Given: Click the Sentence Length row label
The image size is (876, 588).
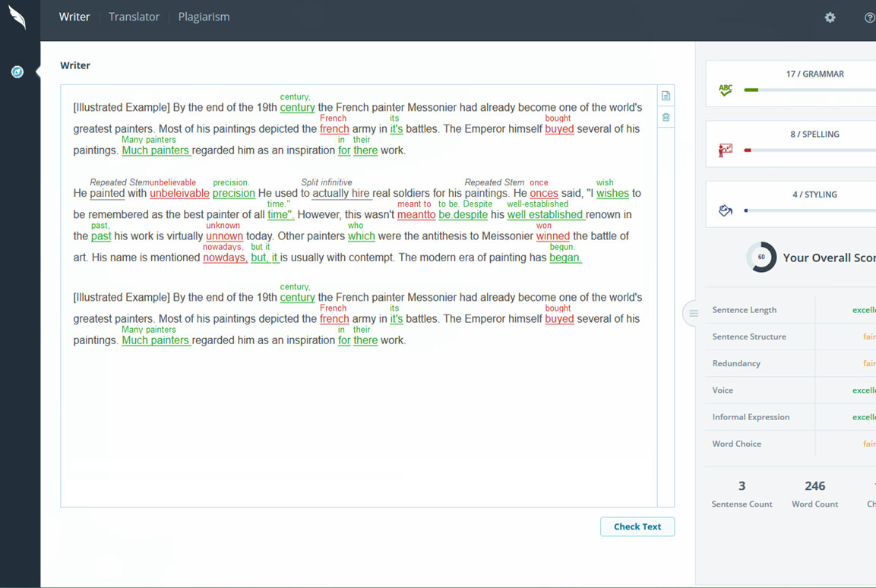Looking at the screenshot, I should 744,310.
